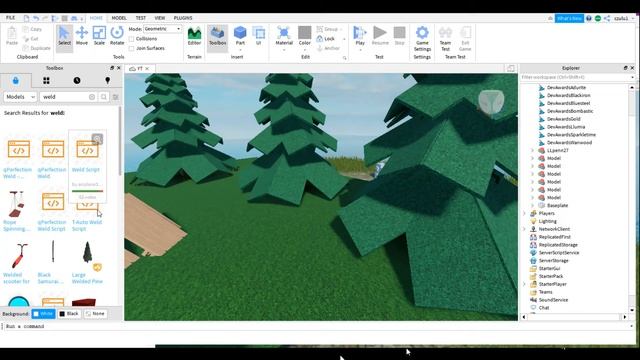Expand the LLpenn27 tree node
The width and height of the screenshot is (640, 360).
[x=533, y=150]
